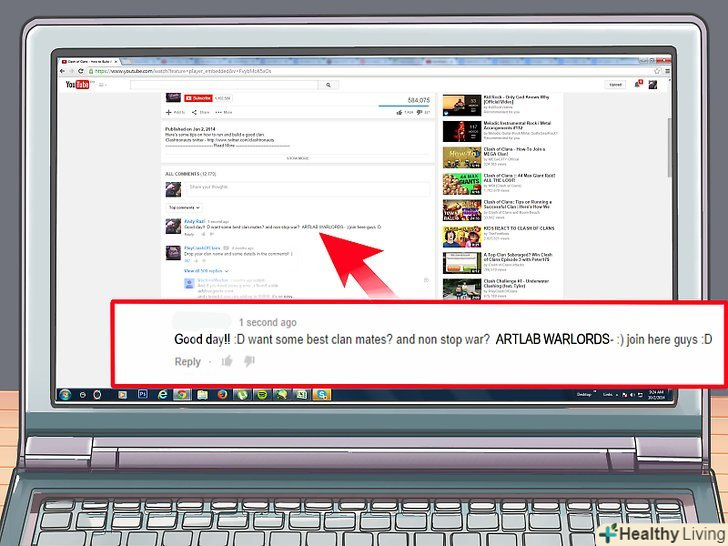Click the Upload button
This screenshot has width=728, height=546.
(615, 84)
